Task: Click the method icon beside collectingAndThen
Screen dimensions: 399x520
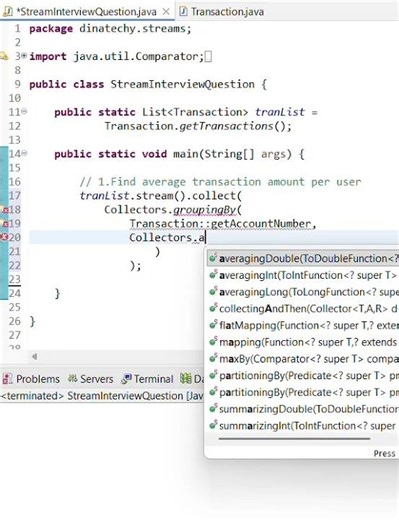Action: click(x=213, y=308)
